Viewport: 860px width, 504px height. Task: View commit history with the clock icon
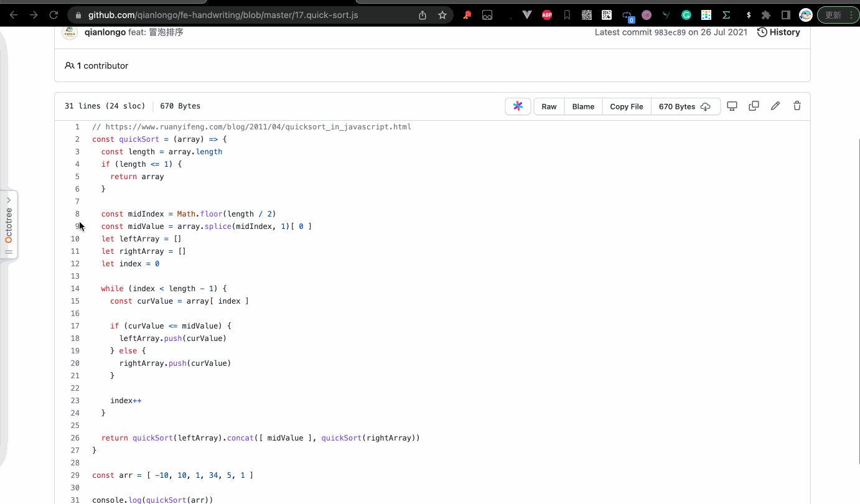(778, 32)
